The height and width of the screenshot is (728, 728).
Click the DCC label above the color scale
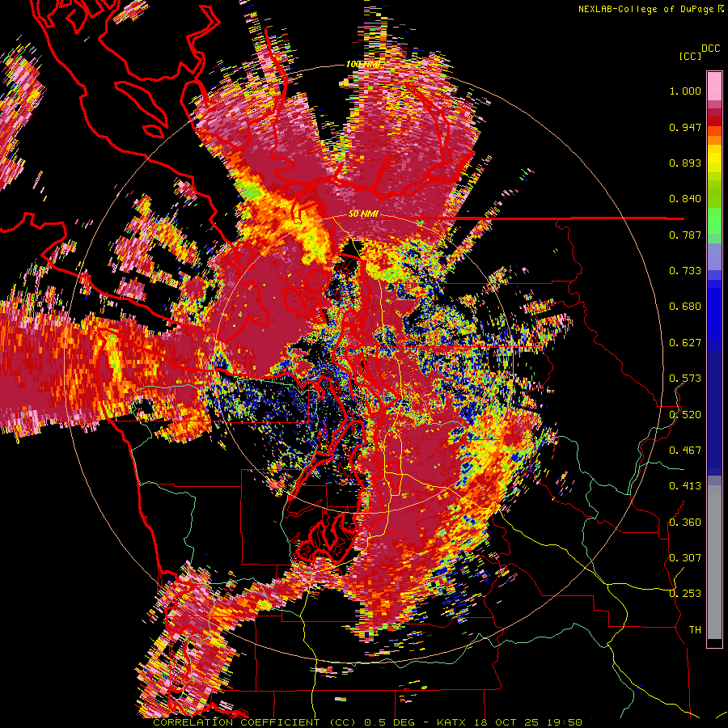tap(710, 48)
